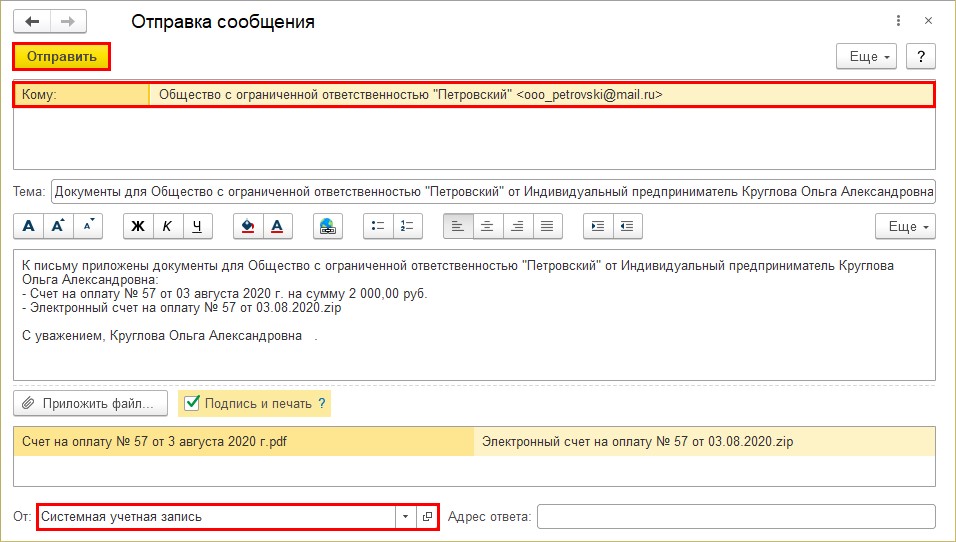This screenshot has width=956, height=542.
Task: Click the bold Ж formatting icon
Action: 138,226
